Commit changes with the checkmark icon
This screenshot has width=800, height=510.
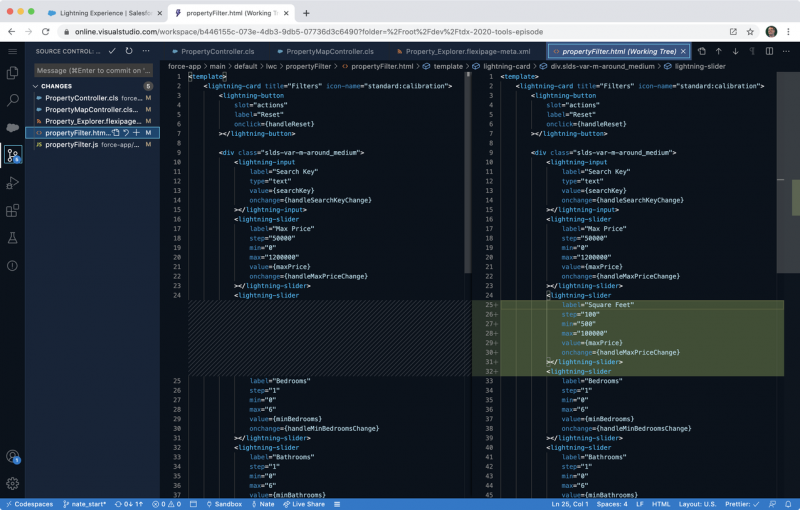(112, 51)
